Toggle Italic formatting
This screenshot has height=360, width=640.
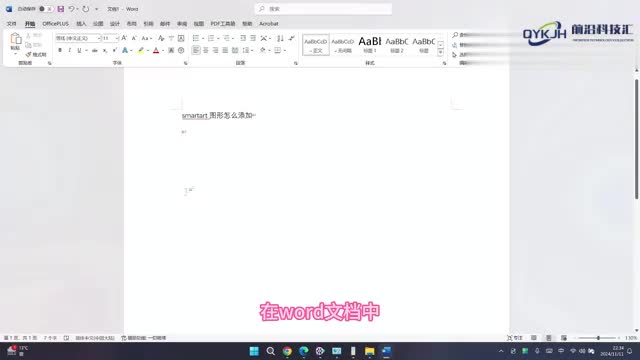tap(69, 50)
